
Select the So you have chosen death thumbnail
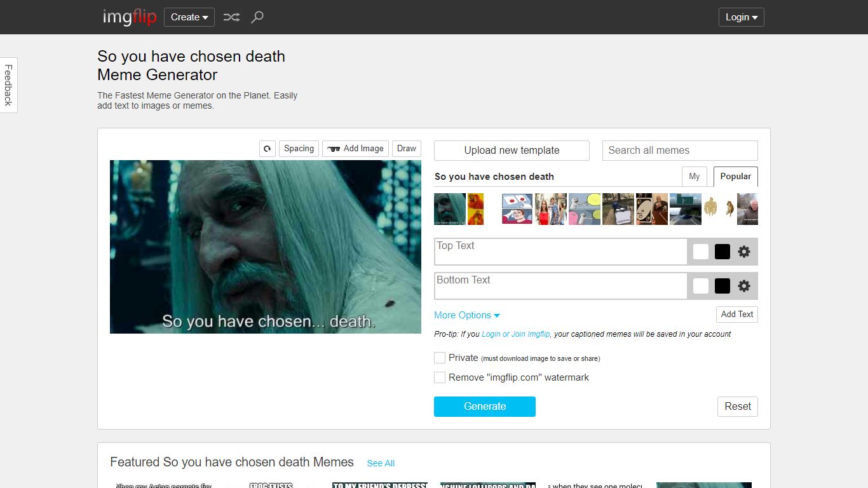(450, 209)
